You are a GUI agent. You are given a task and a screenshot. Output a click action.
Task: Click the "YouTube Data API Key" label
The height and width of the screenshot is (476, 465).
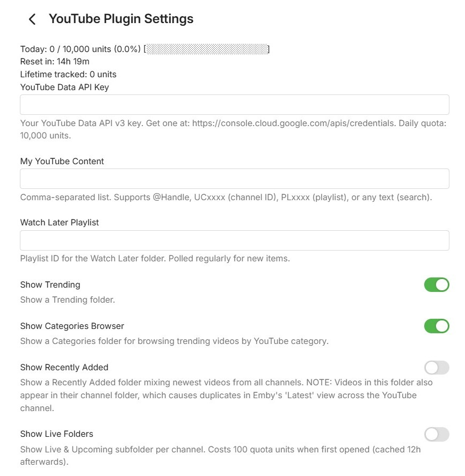pyautogui.click(x=64, y=87)
